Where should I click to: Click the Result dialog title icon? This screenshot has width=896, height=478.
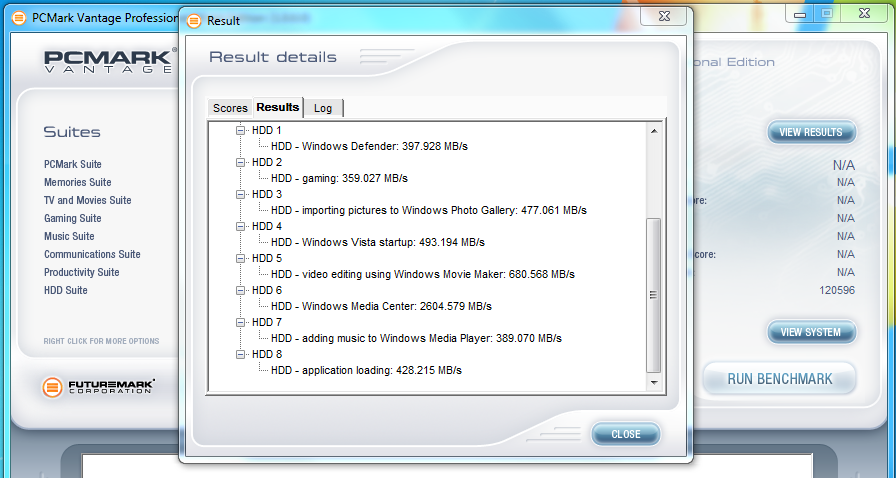pos(194,21)
